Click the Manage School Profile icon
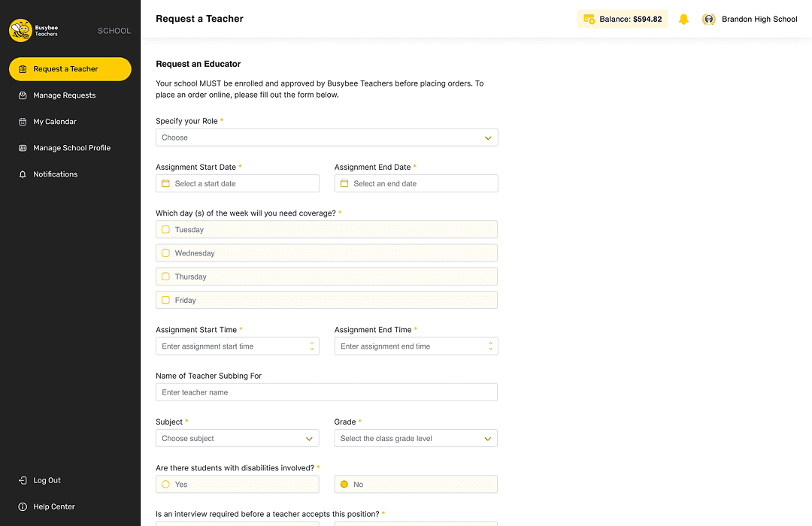This screenshot has height=526, width=812. tap(21, 147)
